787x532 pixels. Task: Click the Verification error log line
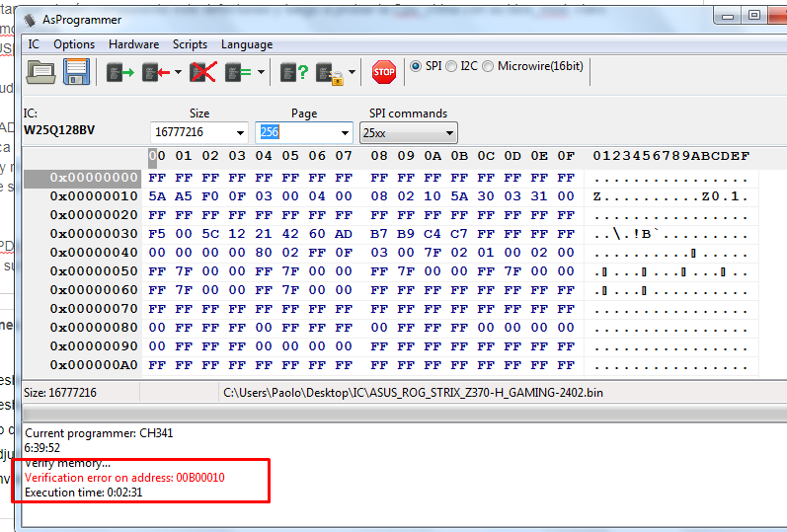click(x=124, y=478)
